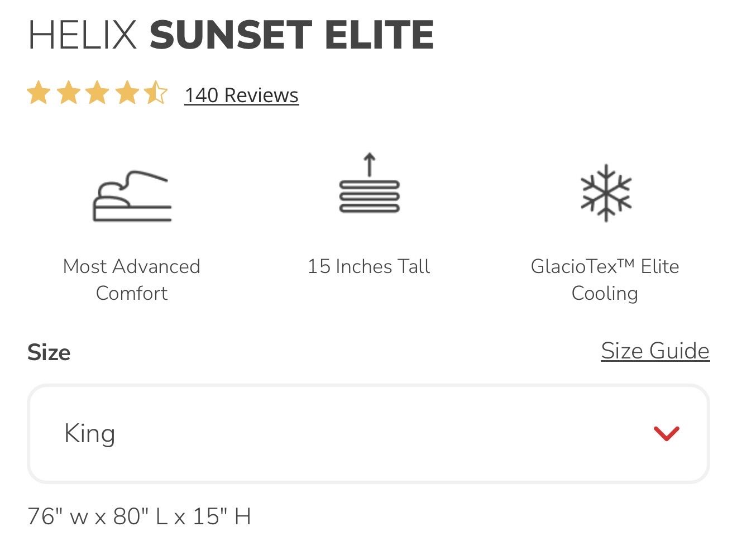Click the selected King size text
The width and height of the screenshot is (737, 560).
(90, 433)
